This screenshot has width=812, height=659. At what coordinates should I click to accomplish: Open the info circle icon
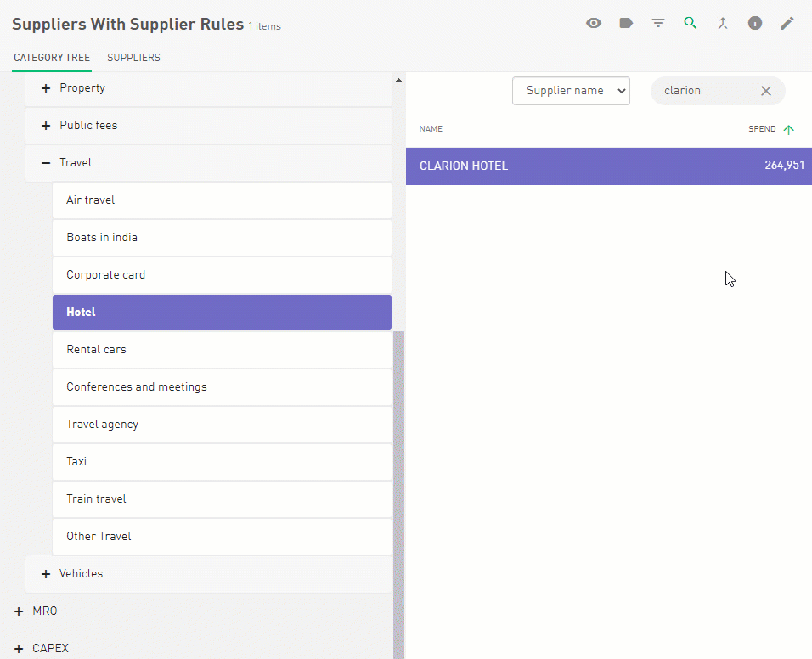click(x=755, y=23)
